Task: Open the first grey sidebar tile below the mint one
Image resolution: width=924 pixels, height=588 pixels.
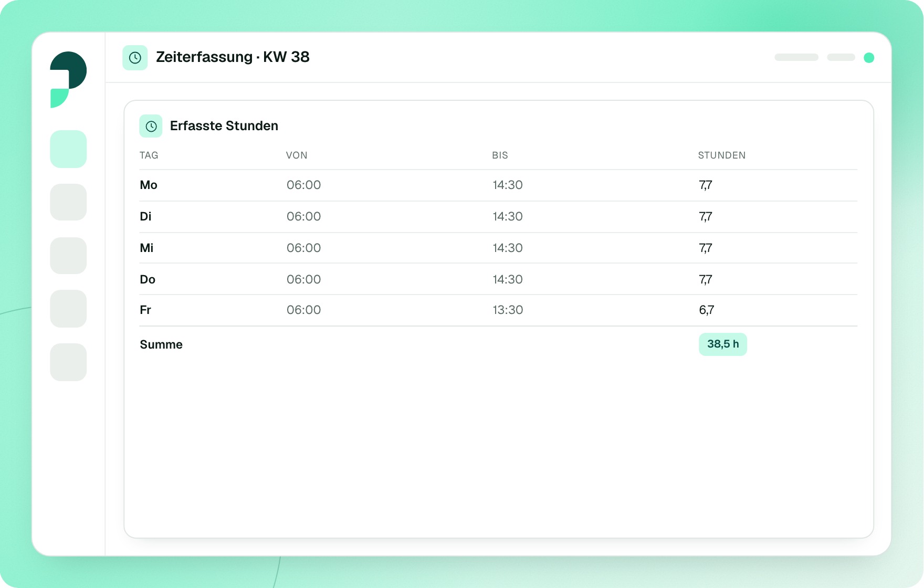Action: 68,202
